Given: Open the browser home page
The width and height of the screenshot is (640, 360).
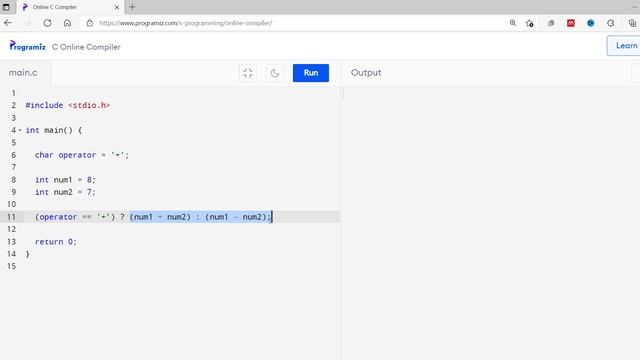Looking at the screenshot, I should [x=67, y=23].
